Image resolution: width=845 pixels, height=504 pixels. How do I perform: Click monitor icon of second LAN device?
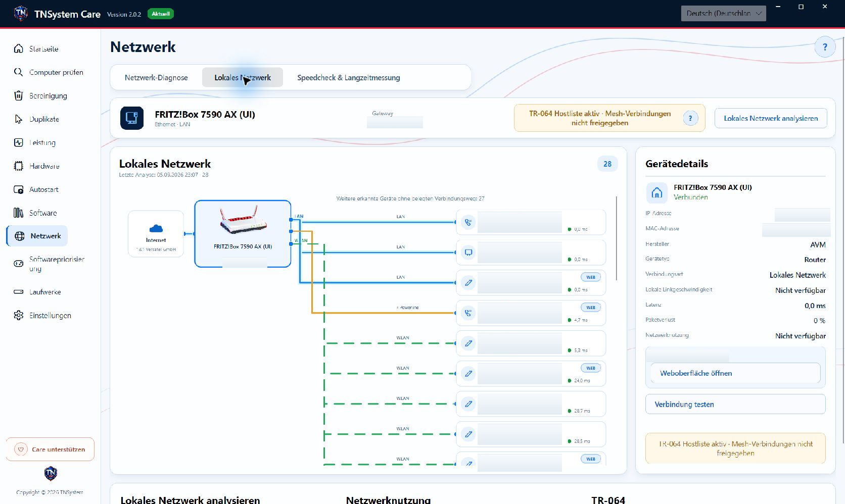click(x=468, y=253)
